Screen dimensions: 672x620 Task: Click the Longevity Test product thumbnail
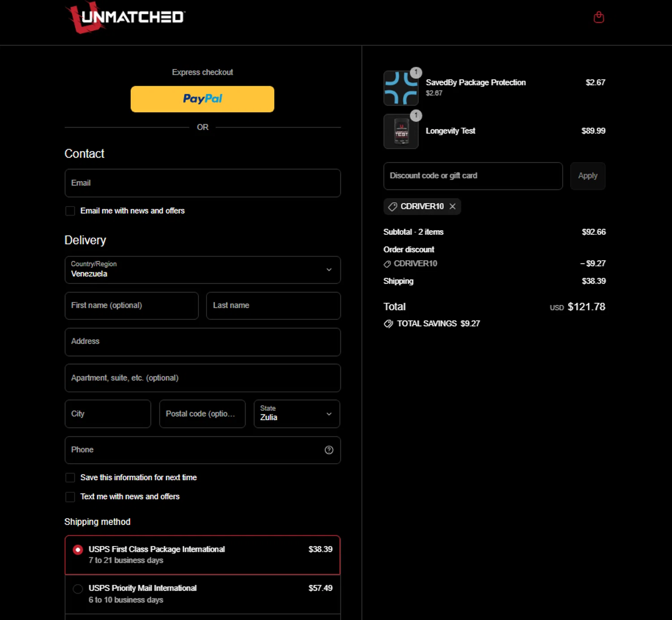pos(401,131)
